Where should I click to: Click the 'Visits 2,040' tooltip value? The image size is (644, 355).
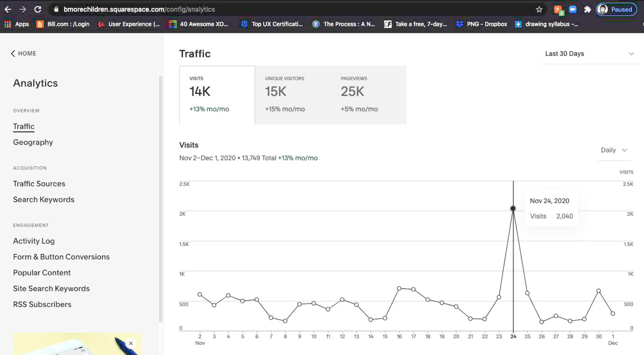click(551, 216)
